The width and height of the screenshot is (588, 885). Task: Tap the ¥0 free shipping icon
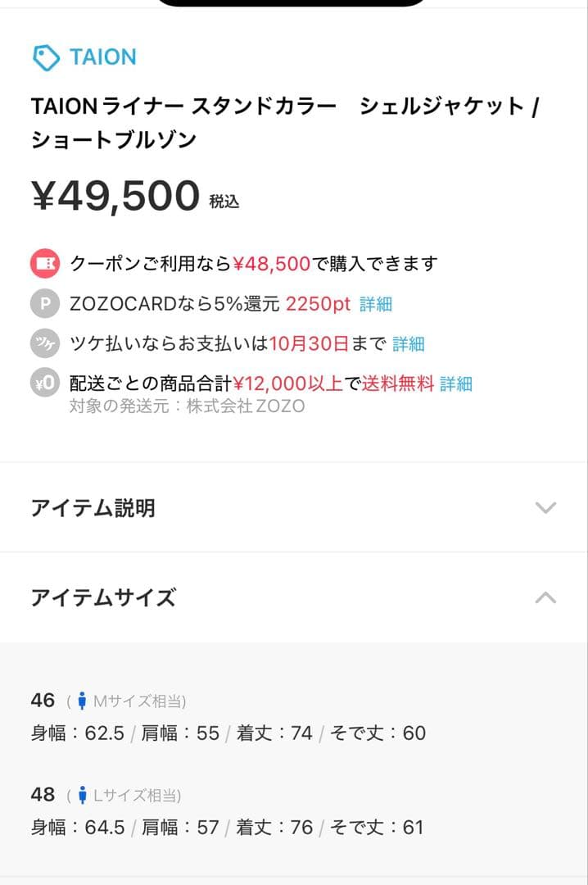[x=44, y=383]
